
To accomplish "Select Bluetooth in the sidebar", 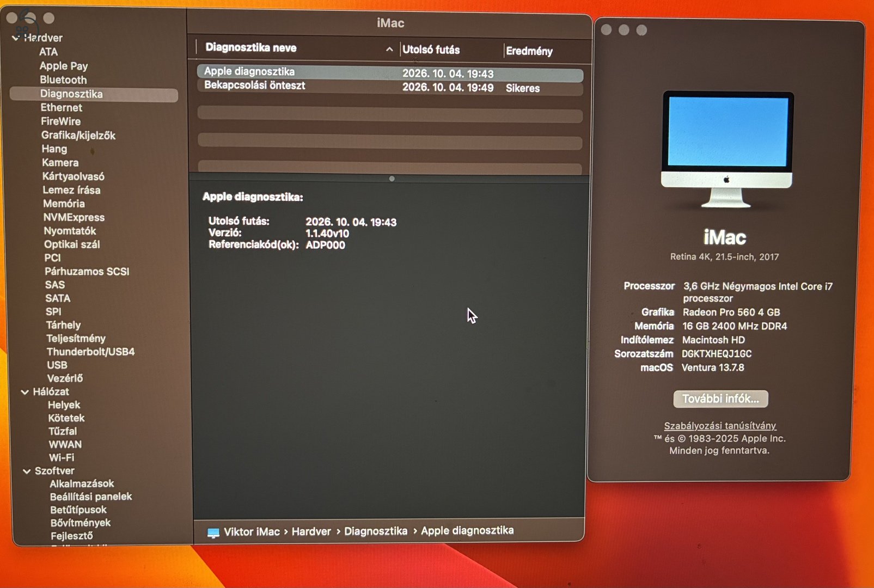I will (x=63, y=79).
